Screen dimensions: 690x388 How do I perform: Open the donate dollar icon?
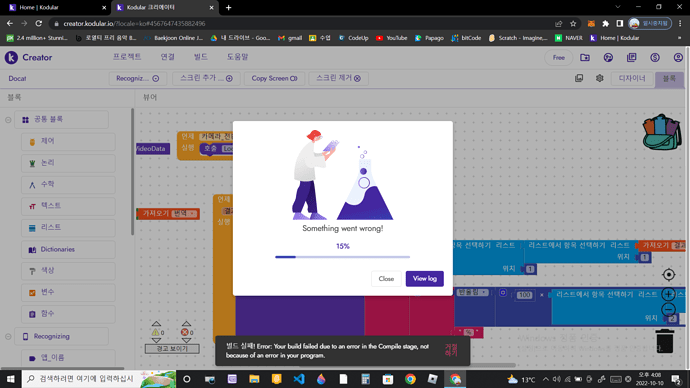[655, 58]
